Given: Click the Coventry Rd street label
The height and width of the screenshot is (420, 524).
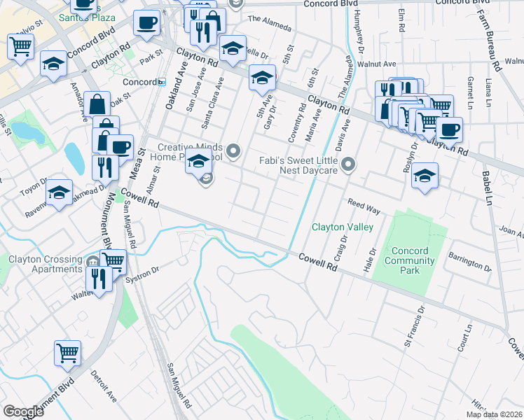Looking at the screenshot, I should pyautogui.click(x=297, y=123).
